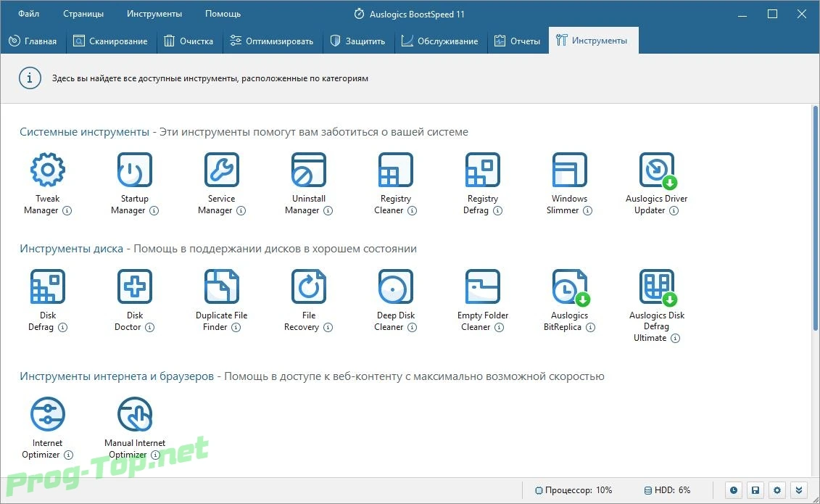Launch Manual Internet Optimizer
This screenshot has height=504, width=820.
click(x=134, y=413)
